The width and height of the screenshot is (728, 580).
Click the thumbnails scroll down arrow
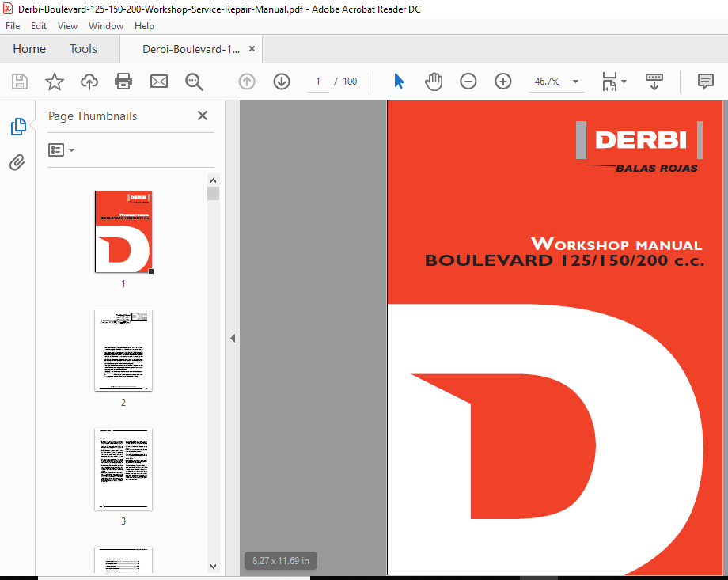pos(213,566)
